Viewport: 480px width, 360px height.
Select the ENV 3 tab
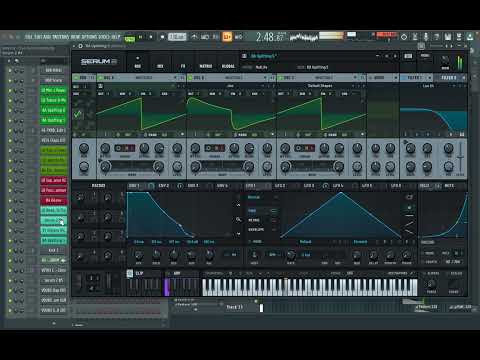point(193,186)
